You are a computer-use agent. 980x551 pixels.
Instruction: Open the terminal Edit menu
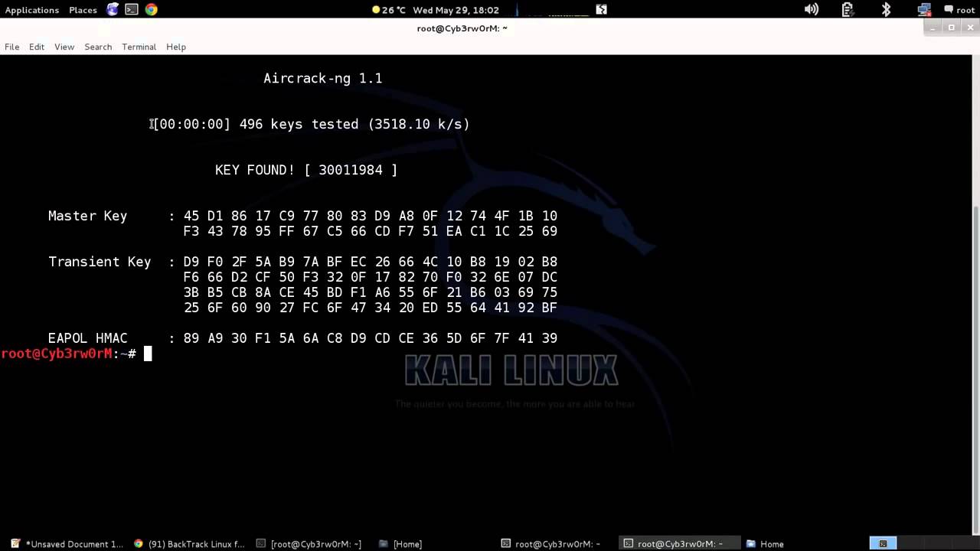[37, 47]
